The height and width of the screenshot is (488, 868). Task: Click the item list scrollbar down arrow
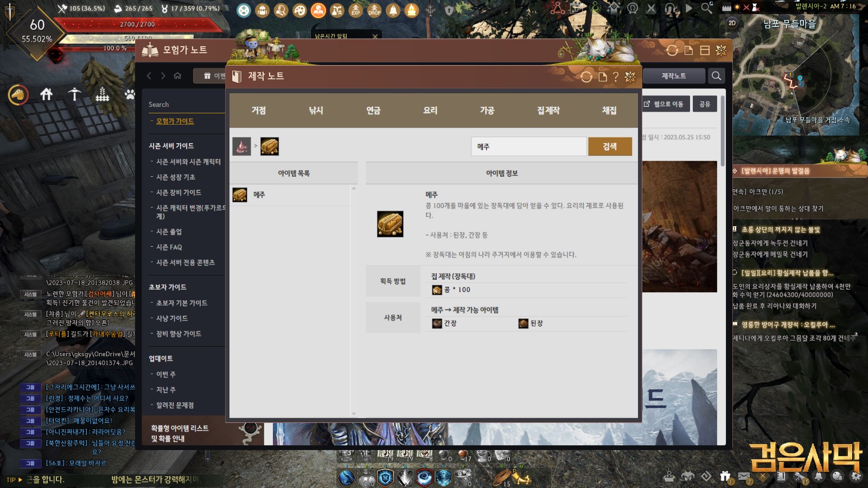pyautogui.click(x=354, y=413)
